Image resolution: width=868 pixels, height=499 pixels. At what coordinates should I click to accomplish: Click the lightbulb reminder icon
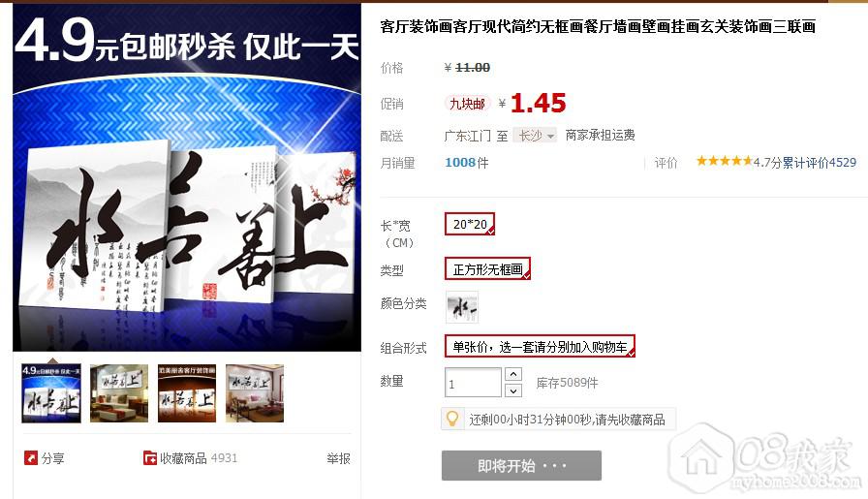[452, 419]
